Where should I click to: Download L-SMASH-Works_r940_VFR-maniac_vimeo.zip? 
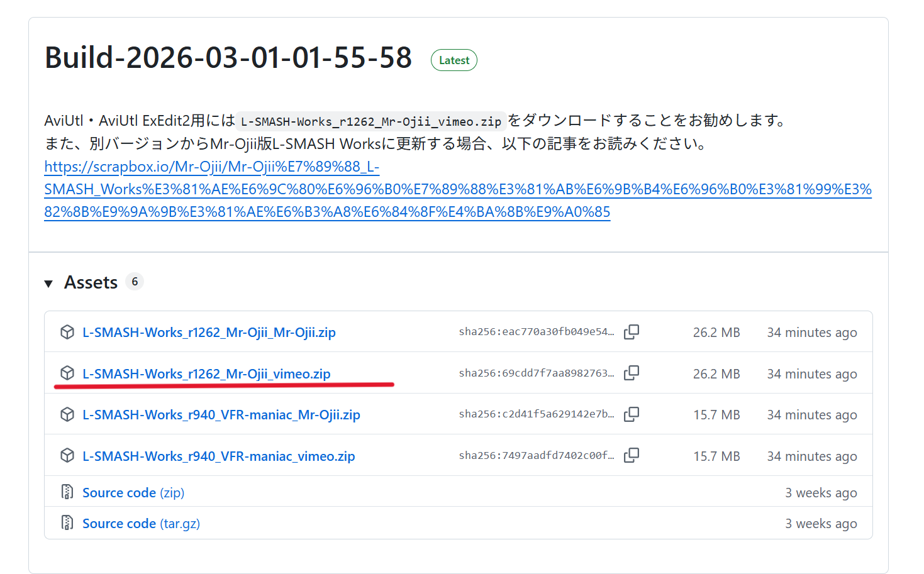pyautogui.click(x=218, y=456)
